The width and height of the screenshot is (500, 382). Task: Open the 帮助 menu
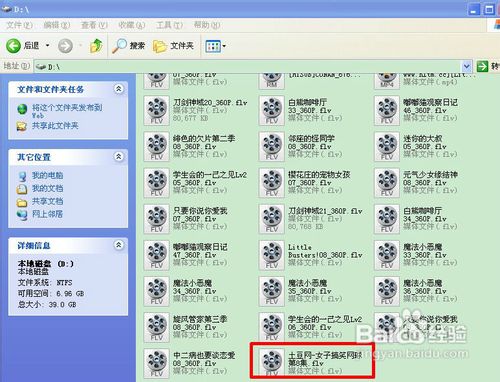pyautogui.click(x=207, y=25)
